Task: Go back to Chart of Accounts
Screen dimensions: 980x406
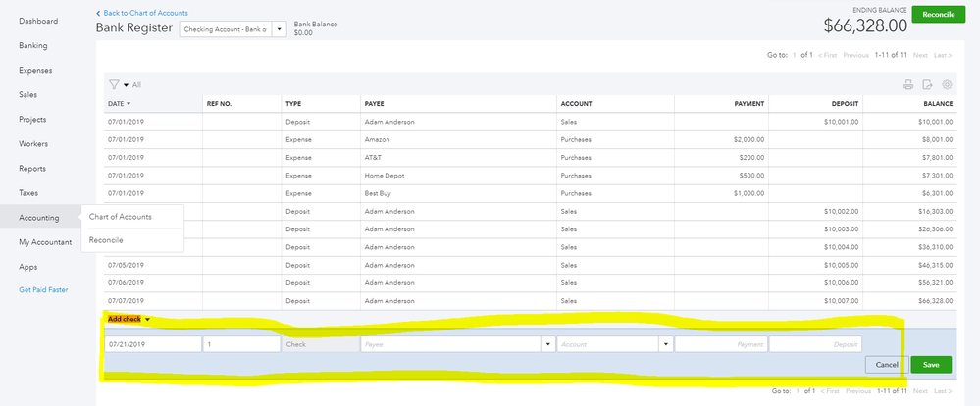Action: pyautogui.click(x=142, y=13)
